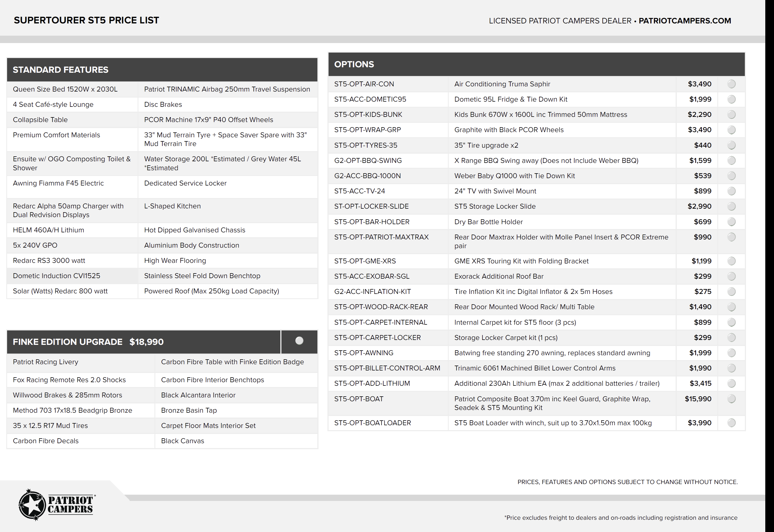Select the Dometic 95L Fridge radio button

(731, 99)
